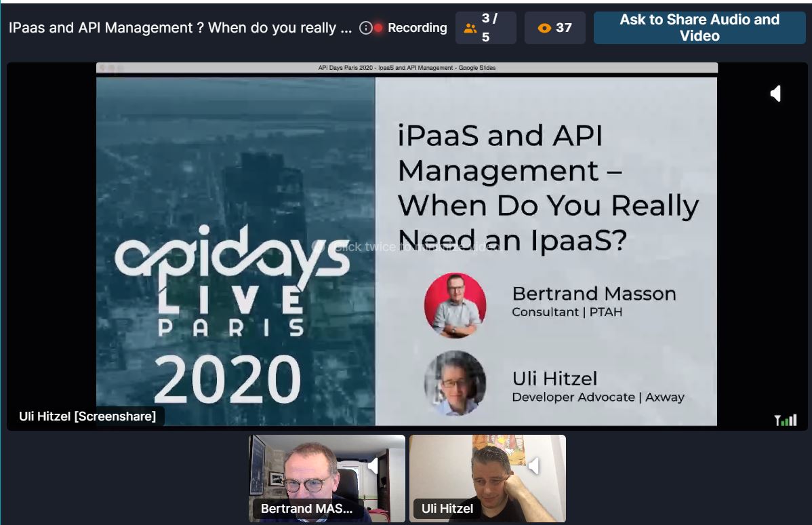Click the Recording status label
Image resolution: width=812 pixels, height=525 pixels.
[x=418, y=28]
